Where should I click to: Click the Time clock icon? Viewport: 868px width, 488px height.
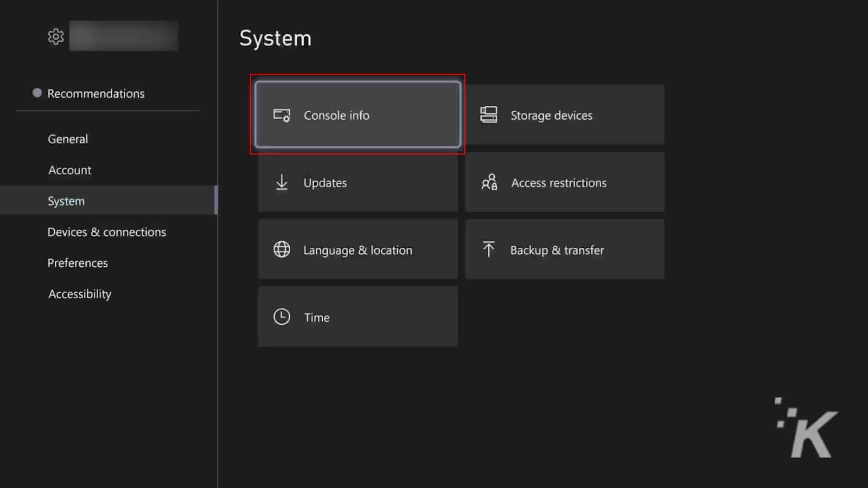pos(282,317)
